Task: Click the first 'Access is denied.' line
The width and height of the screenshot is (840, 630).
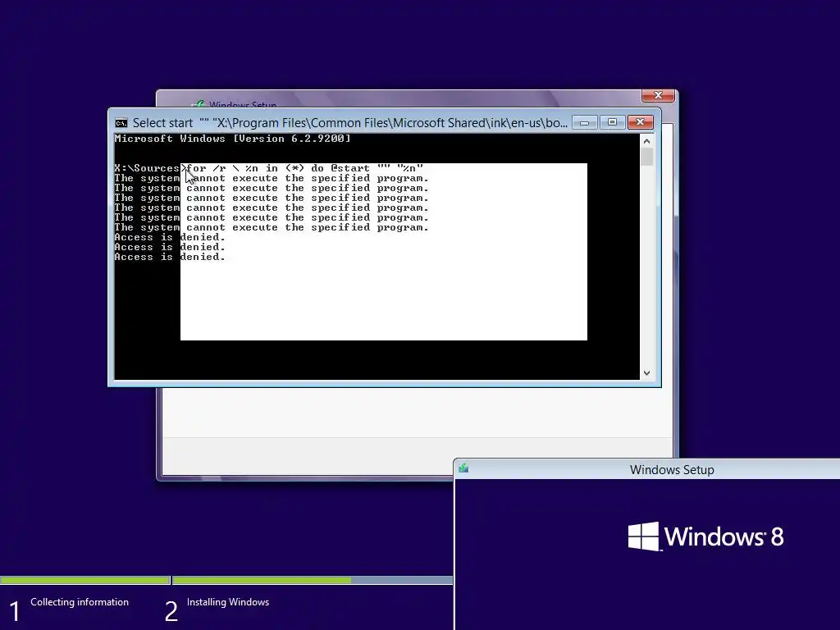Action: pyautogui.click(x=170, y=237)
